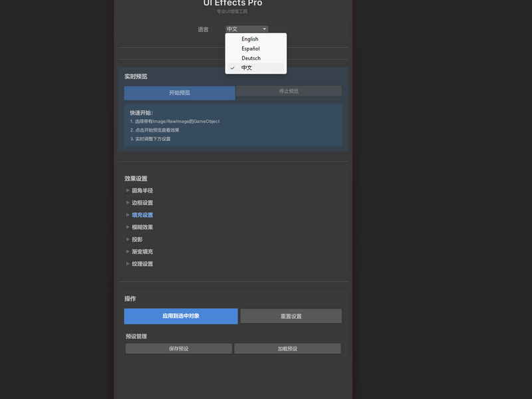Click the 重置设置 button
Viewport: 532px width, 399px height.
pos(291,317)
